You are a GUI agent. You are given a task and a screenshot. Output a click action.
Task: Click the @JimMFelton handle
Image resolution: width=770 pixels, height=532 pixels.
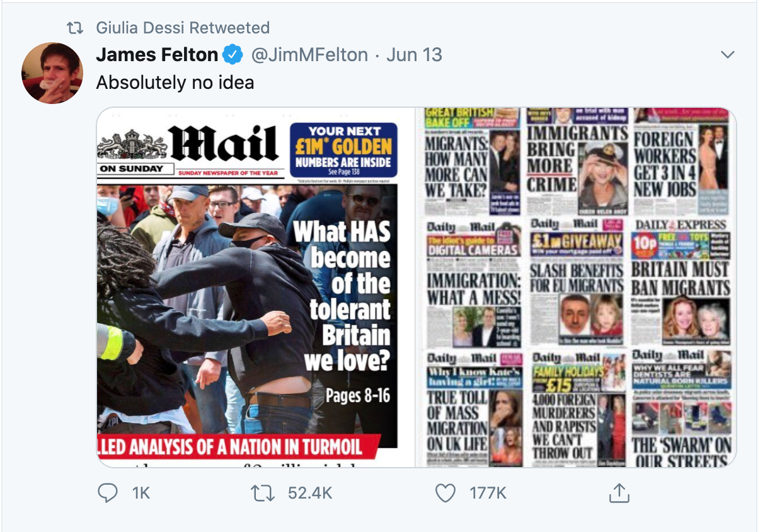point(309,55)
